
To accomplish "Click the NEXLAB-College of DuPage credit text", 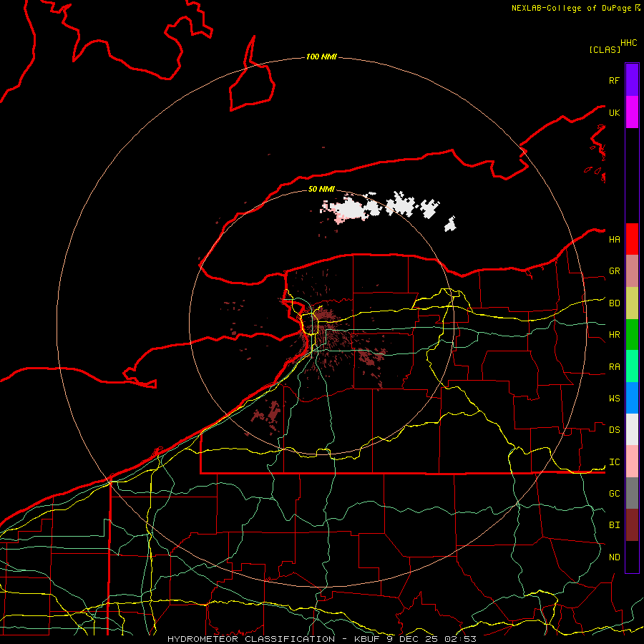I will click(572, 8).
